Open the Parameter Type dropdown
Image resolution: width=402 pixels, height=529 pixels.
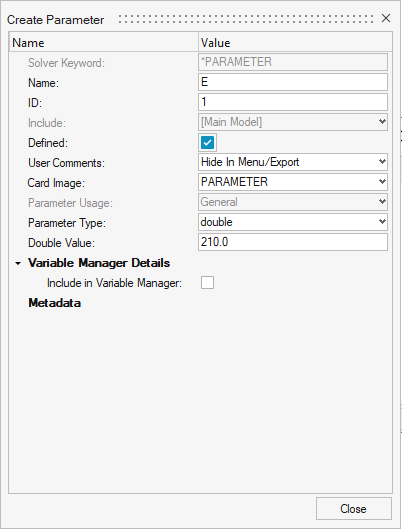[x=293, y=222]
